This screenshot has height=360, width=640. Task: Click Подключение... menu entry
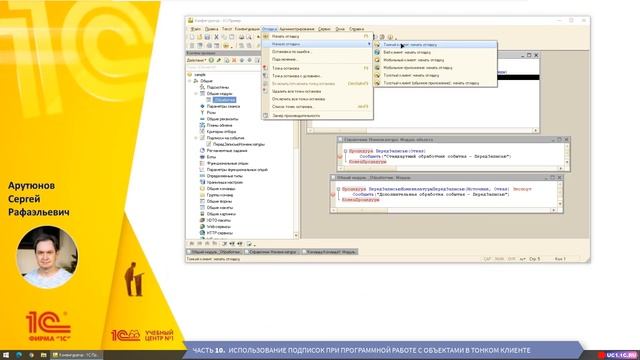click(x=317, y=60)
